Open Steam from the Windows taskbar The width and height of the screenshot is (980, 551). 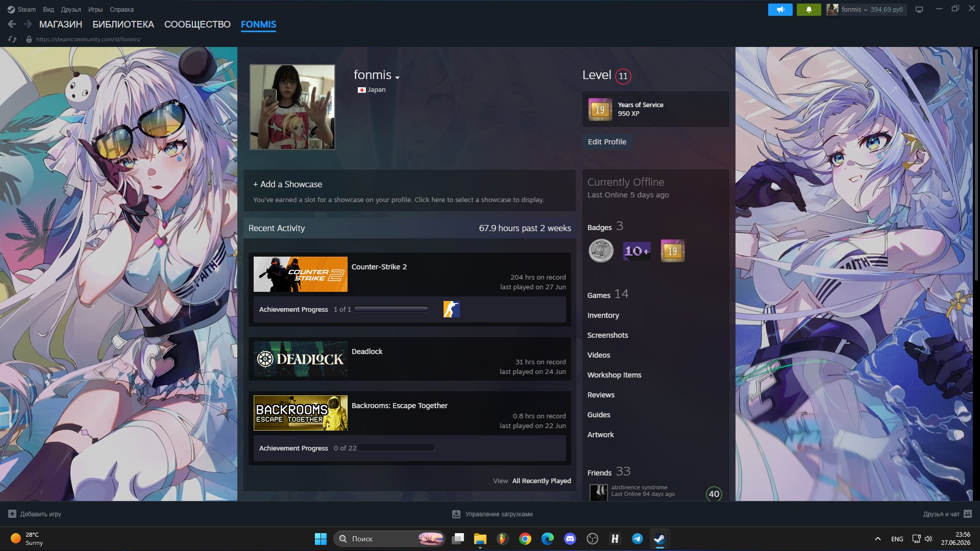pyautogui.click(x=659, y=539)
